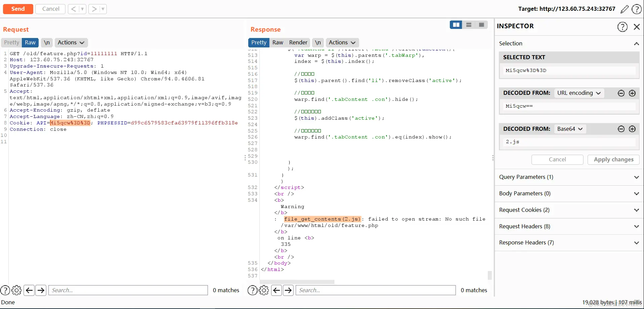Click the Response panel heading
This screenshot has height=309, width=644.
point(265,30)
